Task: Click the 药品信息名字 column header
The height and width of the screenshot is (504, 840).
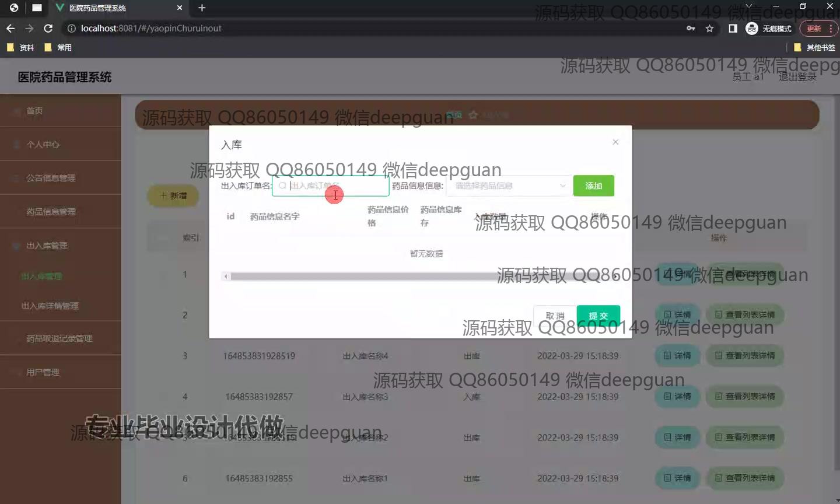Action: pyautogui.click(x=275, y=216)
